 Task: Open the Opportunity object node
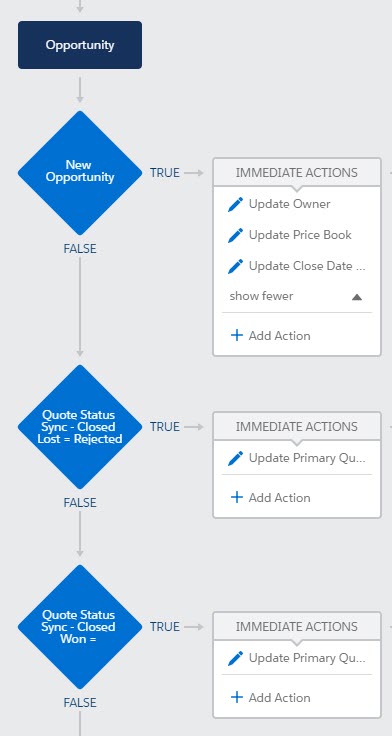(x=80, y=45)
